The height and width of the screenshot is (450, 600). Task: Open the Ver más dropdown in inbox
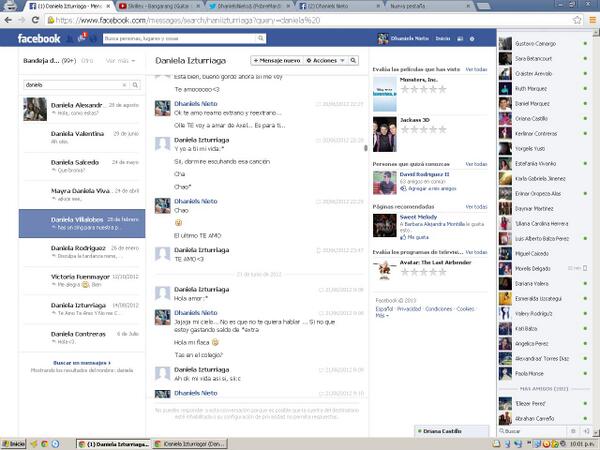[120, 61]
